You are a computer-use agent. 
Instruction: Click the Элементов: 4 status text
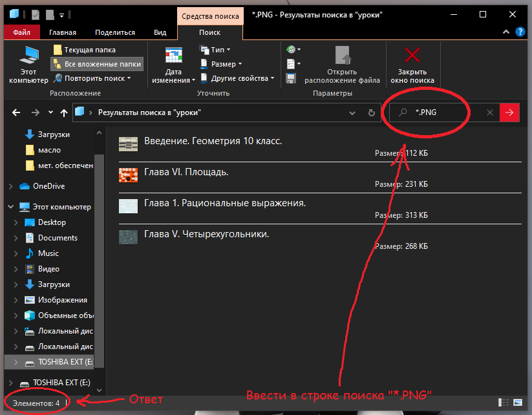click(x=36, y=403)
